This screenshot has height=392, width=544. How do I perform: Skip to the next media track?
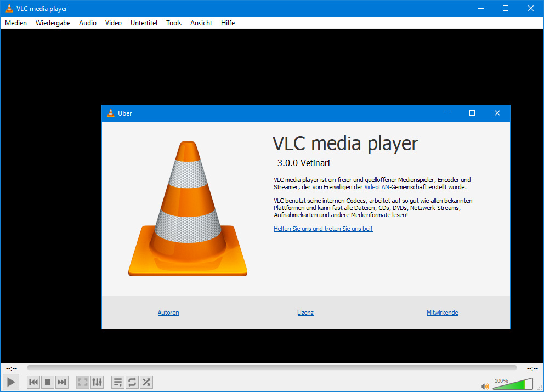(62, 382)
